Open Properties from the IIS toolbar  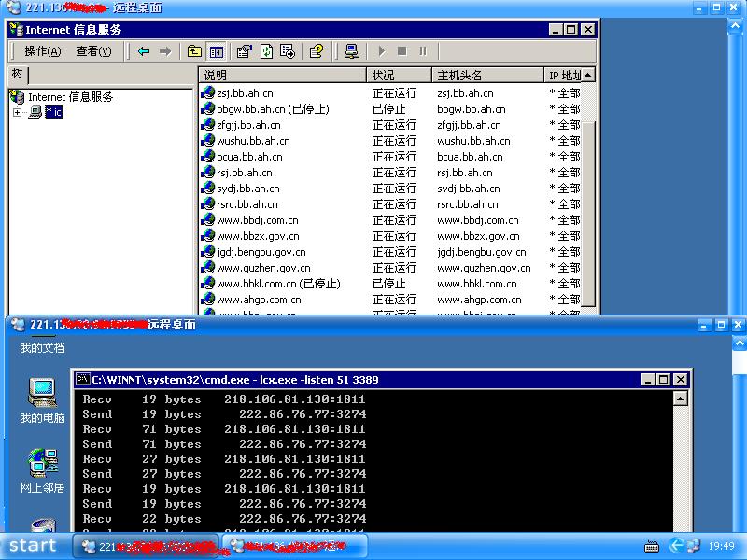(x=245, y=51)
